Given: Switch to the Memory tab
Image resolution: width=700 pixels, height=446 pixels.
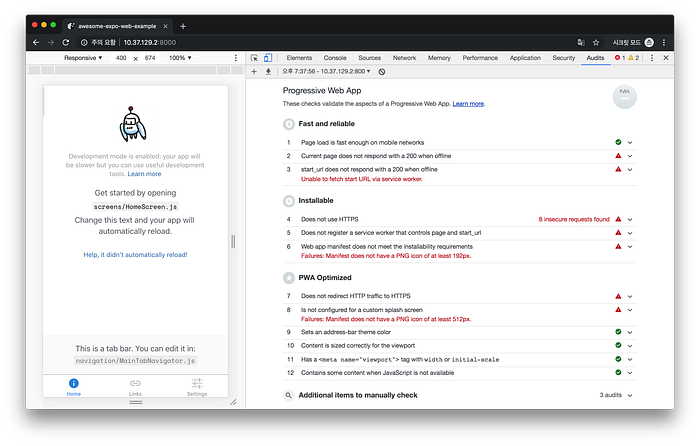Looking at the screenshot, I should (x=439, y=58).
